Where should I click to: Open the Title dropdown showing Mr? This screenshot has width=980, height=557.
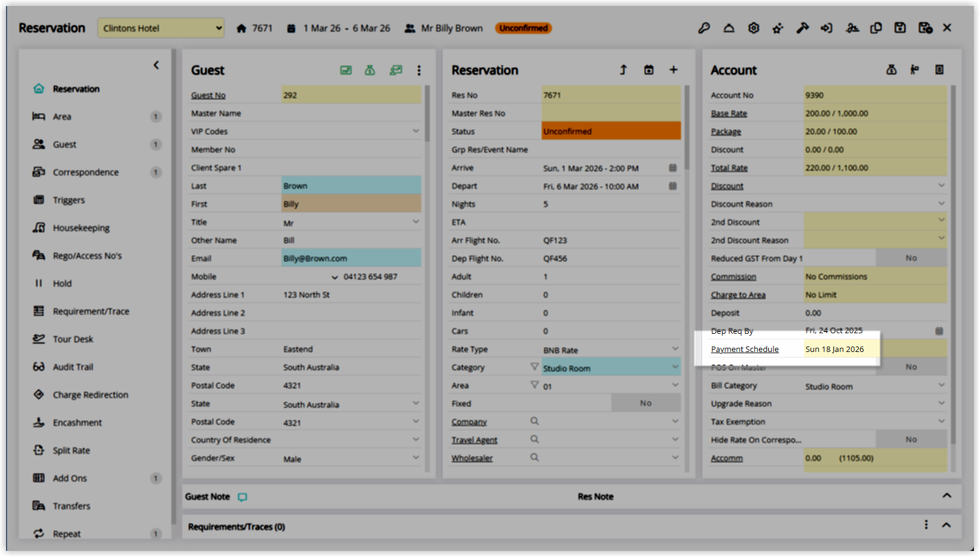416,221
